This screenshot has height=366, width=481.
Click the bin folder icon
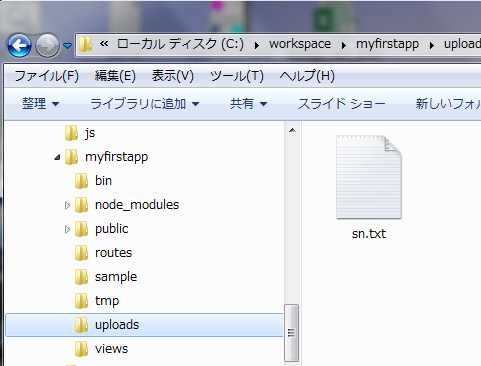[x=81, y=180]
